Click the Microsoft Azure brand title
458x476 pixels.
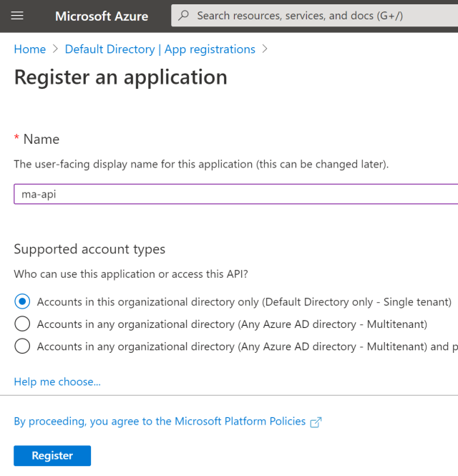tap(102, 16)
